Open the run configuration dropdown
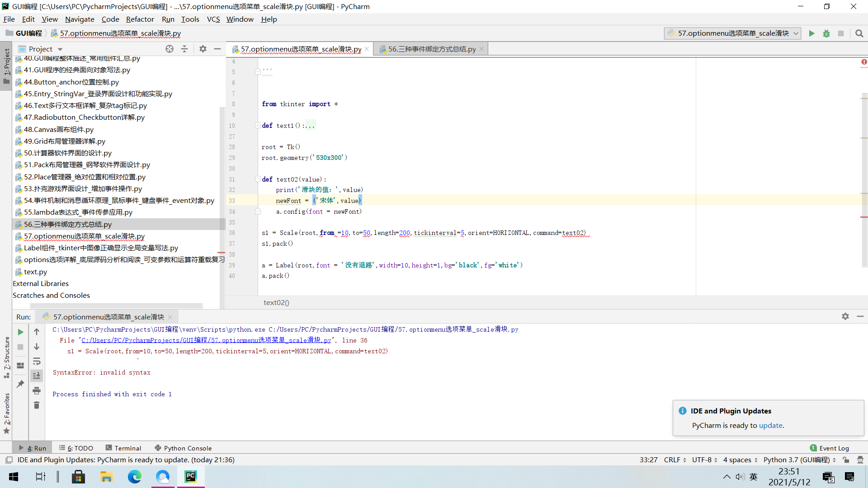868x488 pixels. (732, 33)
